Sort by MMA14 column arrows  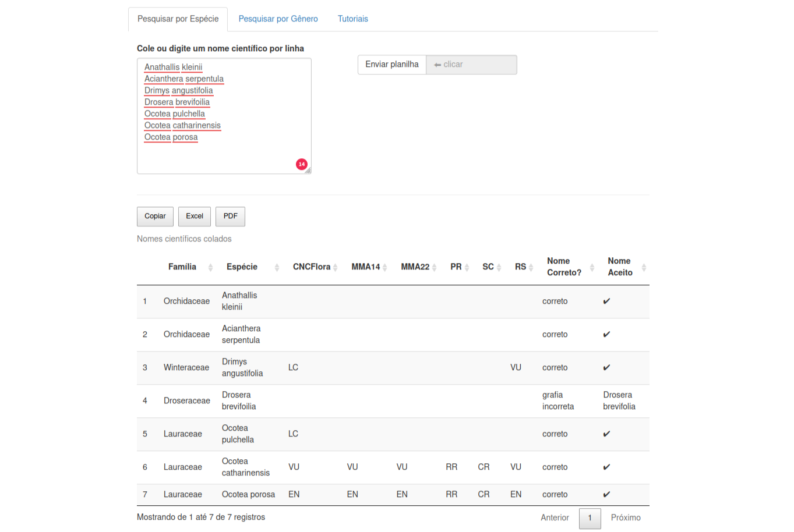385,267
